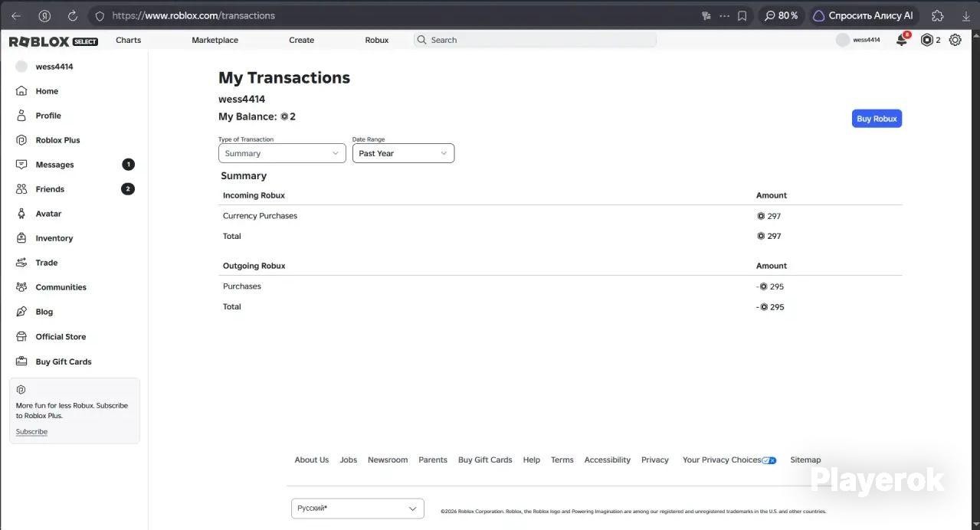Open the Newsroom footer link
The width and height of the screenshot is (980, 530).
pyautogui.click(x=388, y=460)
